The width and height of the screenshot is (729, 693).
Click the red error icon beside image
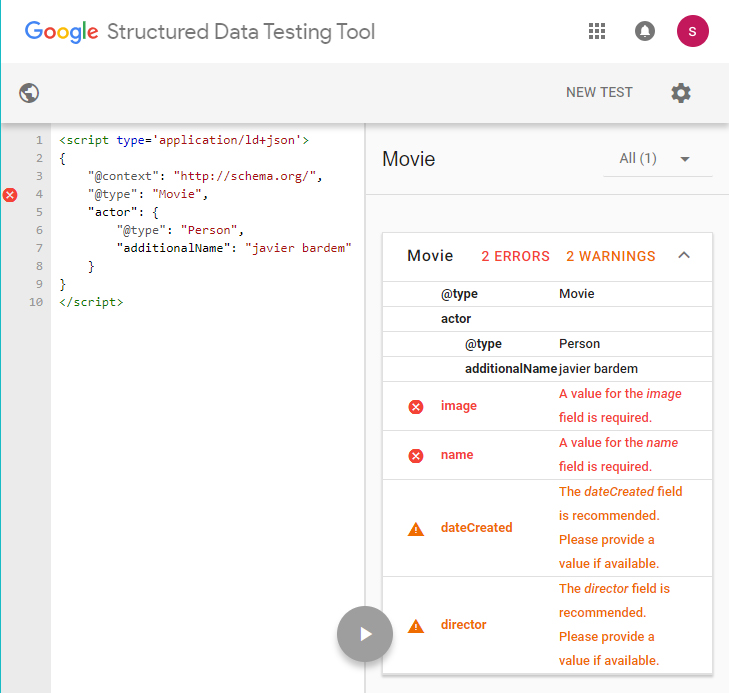coord(416,406)
